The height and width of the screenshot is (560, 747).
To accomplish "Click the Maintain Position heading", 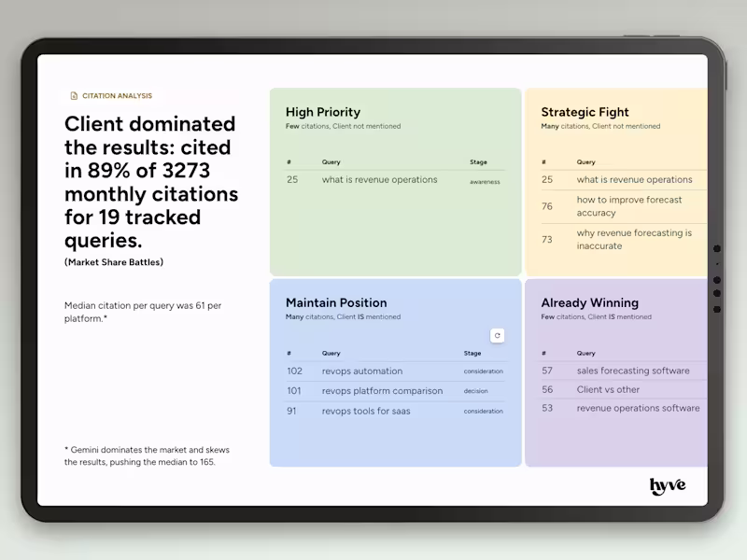I will [x=335, y=302].
